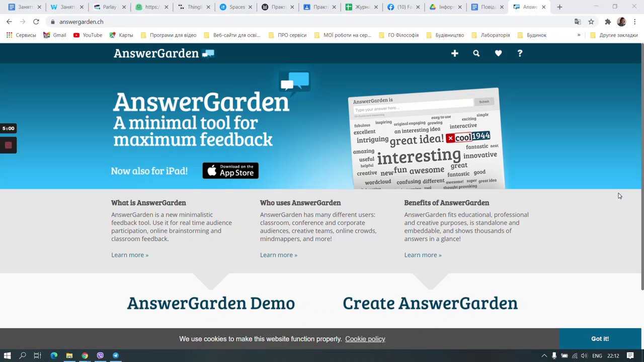The width and height of the screenshot is (644, 362).
Task: Switch to the Thinglink tab
Action: click(194, 7)
